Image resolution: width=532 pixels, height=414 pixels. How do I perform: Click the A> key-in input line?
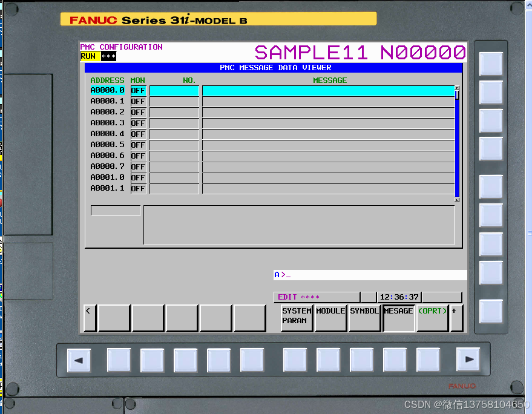(x=370, y=275)
